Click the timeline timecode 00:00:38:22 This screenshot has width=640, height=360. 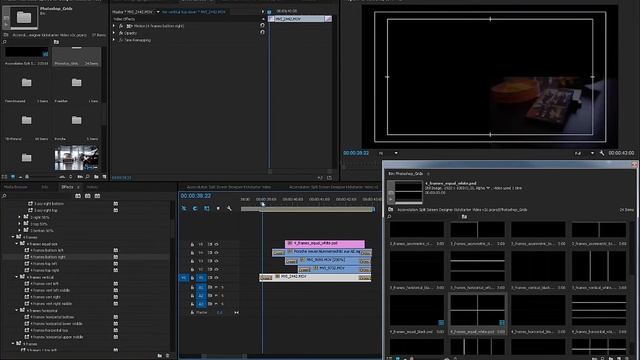[x=196, y=196]
